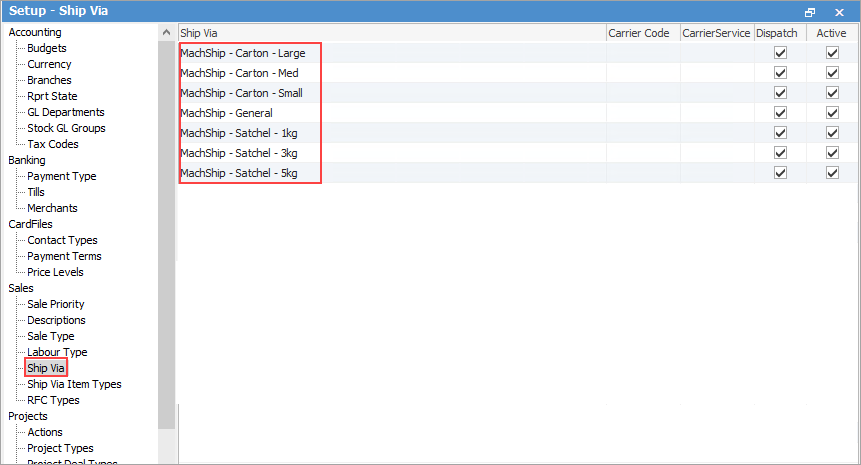
Task: Click the sidebar scroll up arrow
Action: coord(166,32)
